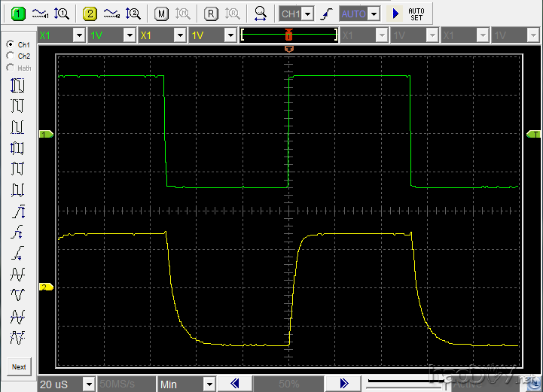Screen dimensions: 543x392
Task: Click the channel 2 coupling waveform icon
Action: (111, 14)
